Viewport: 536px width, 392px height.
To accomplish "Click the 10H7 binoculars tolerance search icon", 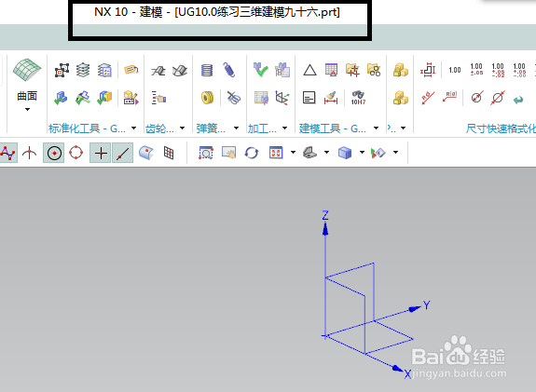I will [x=358, y=98].
